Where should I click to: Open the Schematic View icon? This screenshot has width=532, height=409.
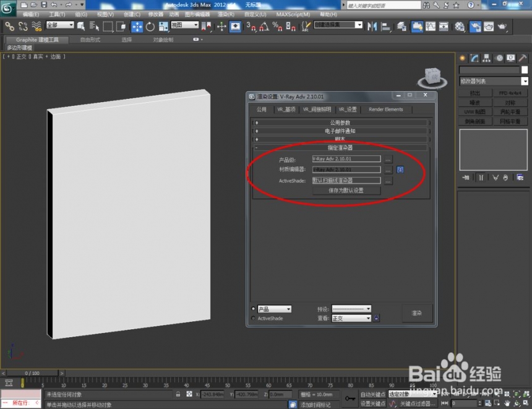[444, 26]
